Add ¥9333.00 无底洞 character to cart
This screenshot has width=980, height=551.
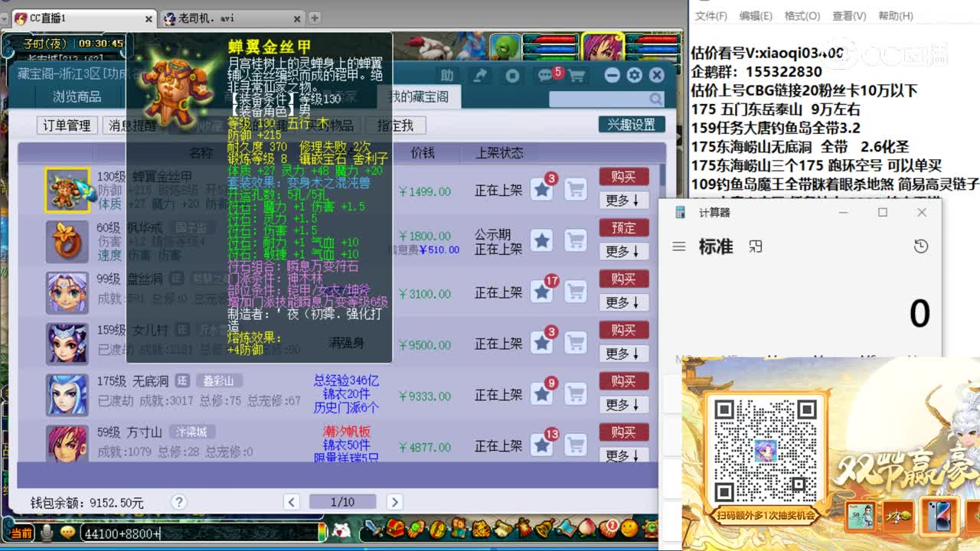[x=575, y=394]
